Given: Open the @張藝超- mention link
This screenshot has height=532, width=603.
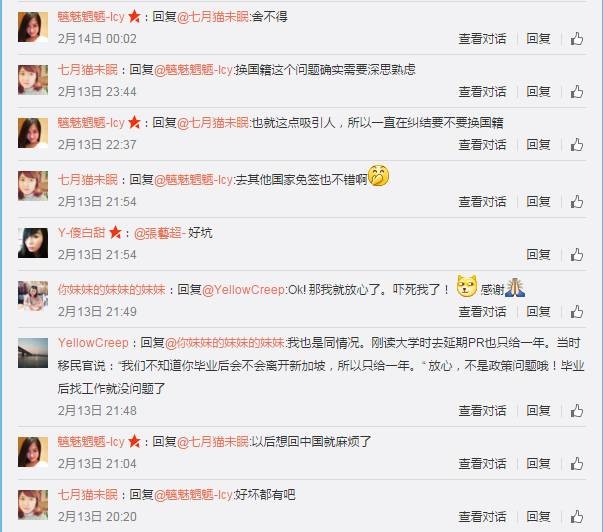Looking at the screenshot, I should point(160,233).
